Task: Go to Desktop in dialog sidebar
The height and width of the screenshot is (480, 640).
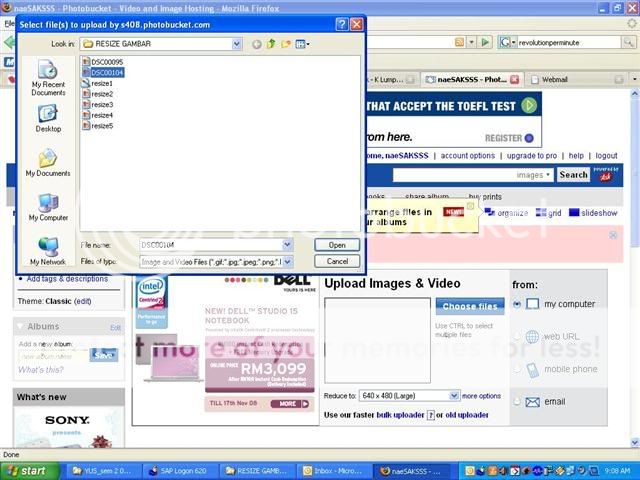Action: click(x=48, y=119)
